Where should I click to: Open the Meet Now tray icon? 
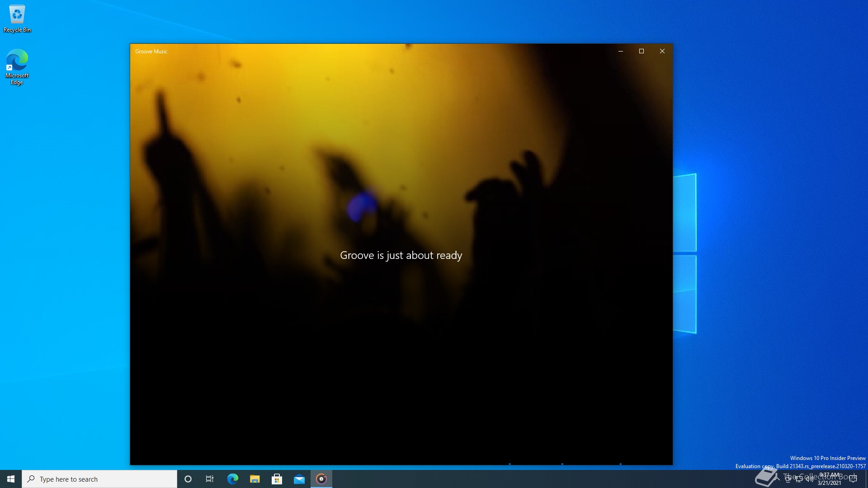[x=788, y=479]
